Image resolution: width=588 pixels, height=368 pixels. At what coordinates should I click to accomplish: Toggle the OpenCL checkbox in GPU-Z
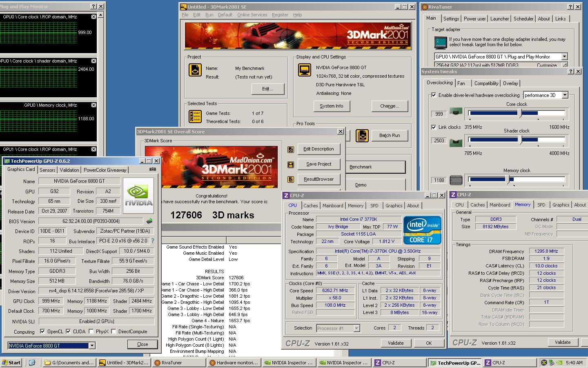click(x=42, y=332)
